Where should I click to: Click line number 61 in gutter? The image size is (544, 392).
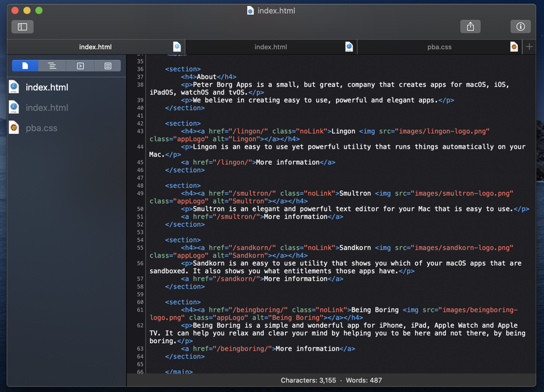(x=140, y=310)
